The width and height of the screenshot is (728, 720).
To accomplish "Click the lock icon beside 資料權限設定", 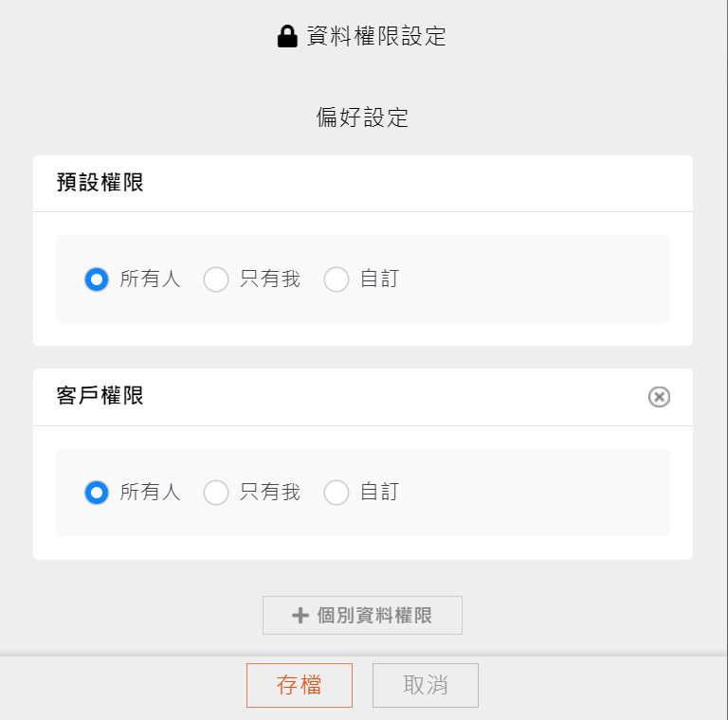I will coord(287,37).
